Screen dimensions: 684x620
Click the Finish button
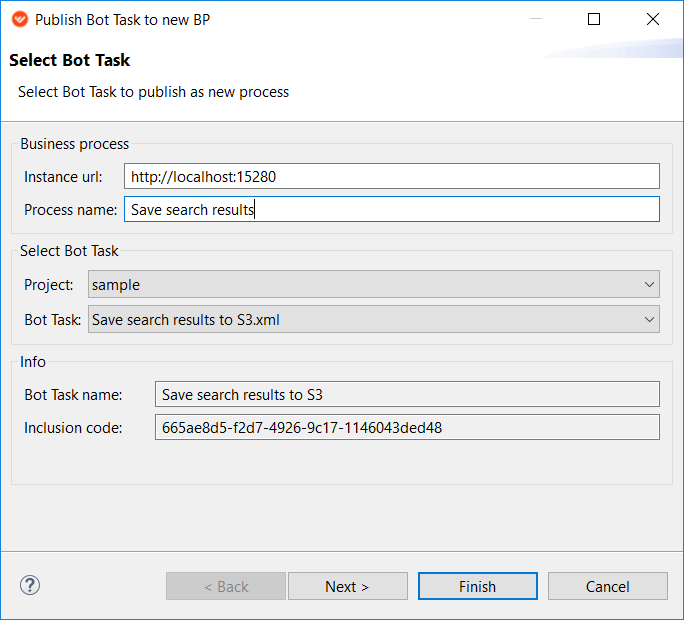[478, 586]
